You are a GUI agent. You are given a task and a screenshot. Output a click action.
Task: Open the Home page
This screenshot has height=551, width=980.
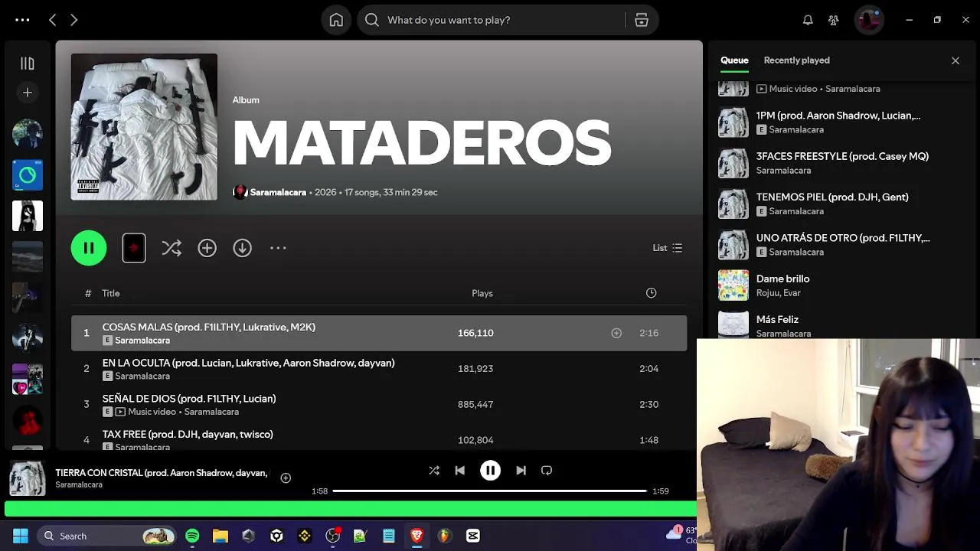pyautogui.click(x=336, y=20)
